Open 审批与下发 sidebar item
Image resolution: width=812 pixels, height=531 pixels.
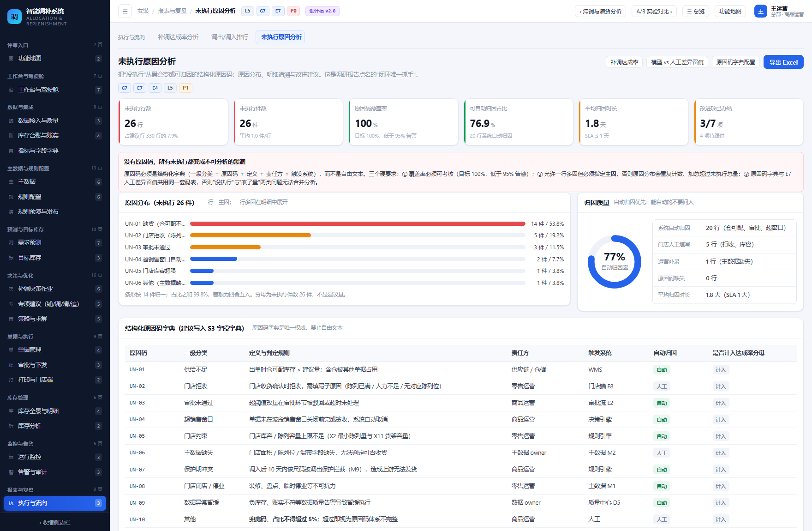[x=55, y=365]
